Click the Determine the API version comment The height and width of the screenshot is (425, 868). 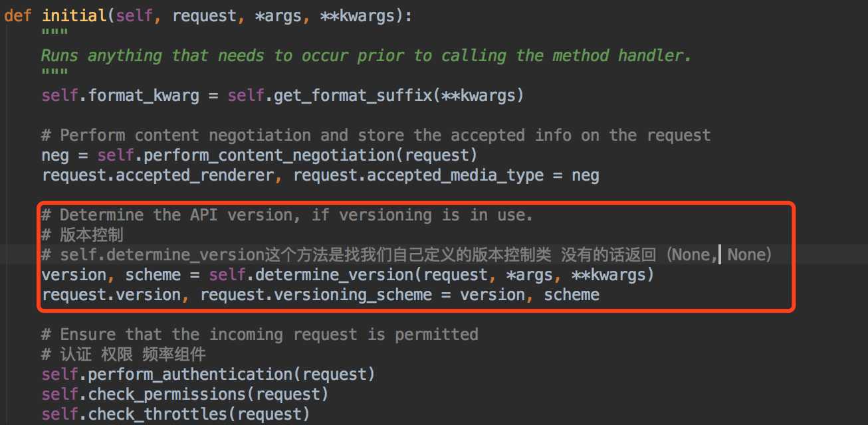[x=287, y=215]
